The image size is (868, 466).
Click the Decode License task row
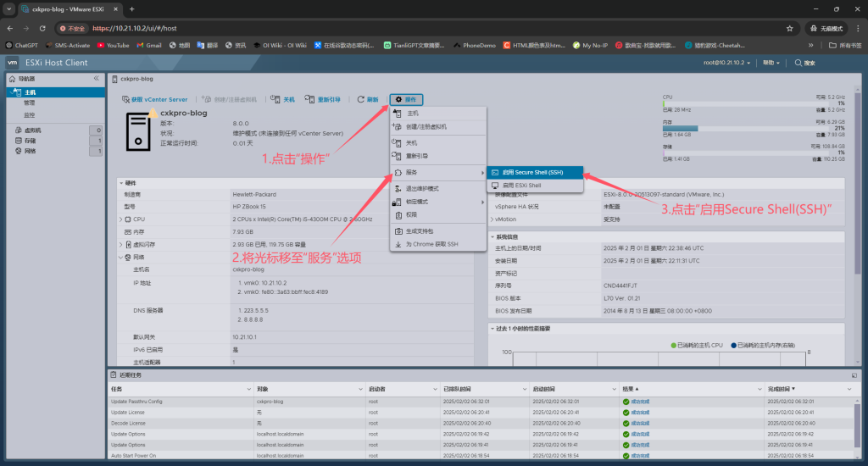(x=481, y=424)
